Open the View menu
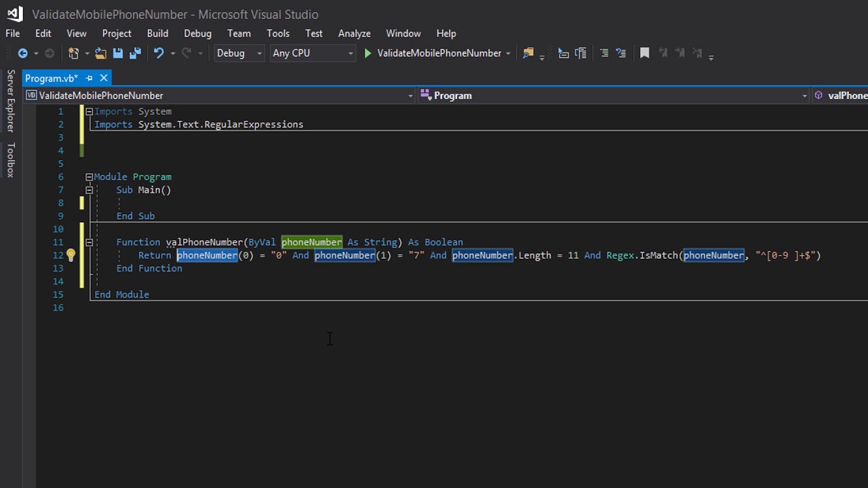Screen dimensions: 868x488 point(77,33)
